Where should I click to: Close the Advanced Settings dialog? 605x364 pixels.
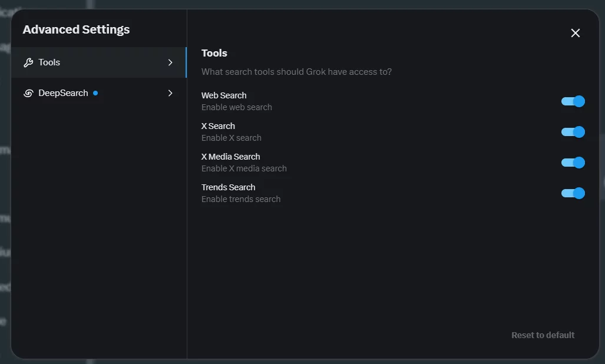pos(576,33)
